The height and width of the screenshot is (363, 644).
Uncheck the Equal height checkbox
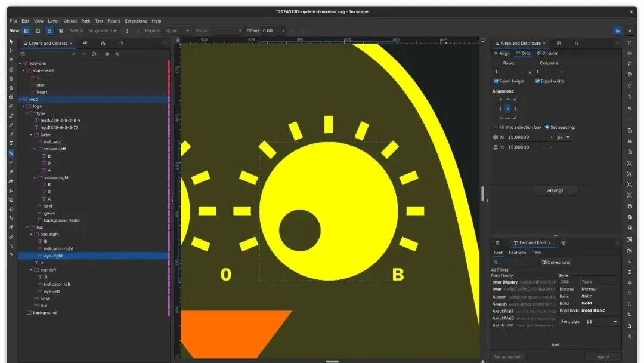click(497, 81)
